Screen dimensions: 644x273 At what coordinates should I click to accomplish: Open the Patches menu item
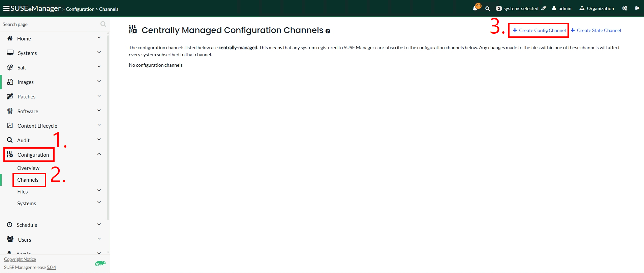point(26,97)
